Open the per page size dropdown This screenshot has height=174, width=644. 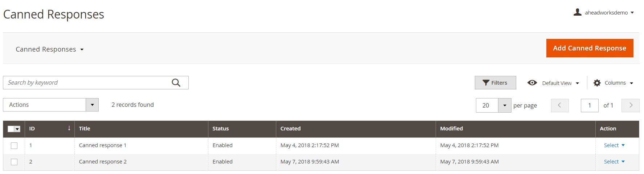pyautogui.click(x=505, y=105)
